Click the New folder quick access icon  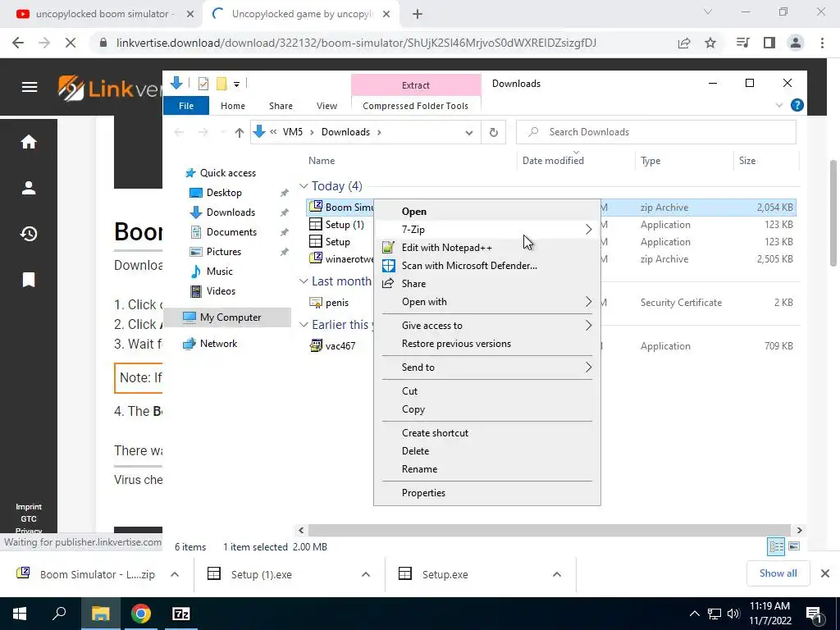(x=221, y=84)
